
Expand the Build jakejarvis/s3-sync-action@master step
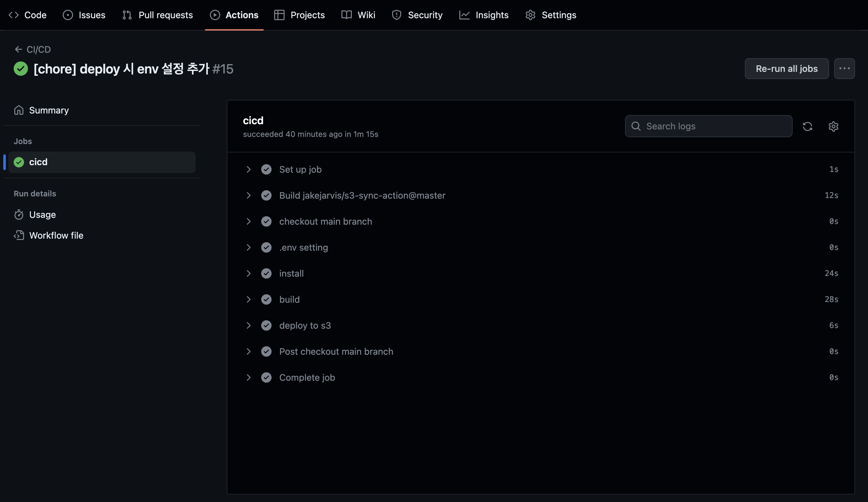click(x=248, y=195)
